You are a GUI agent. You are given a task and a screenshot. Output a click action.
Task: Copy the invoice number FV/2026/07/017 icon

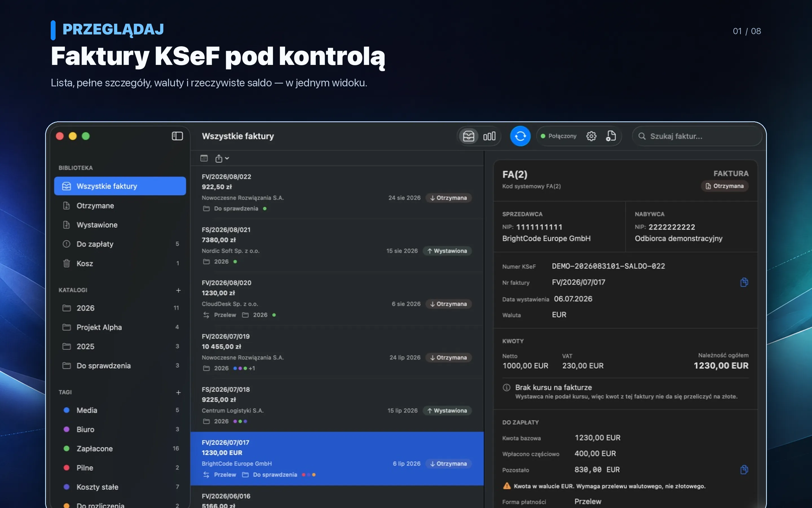coord(744,282)
